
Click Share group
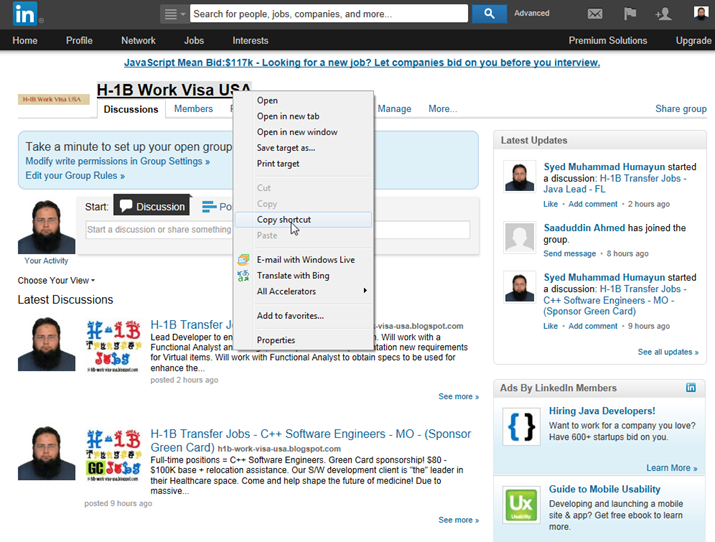(x=681, y=109)
